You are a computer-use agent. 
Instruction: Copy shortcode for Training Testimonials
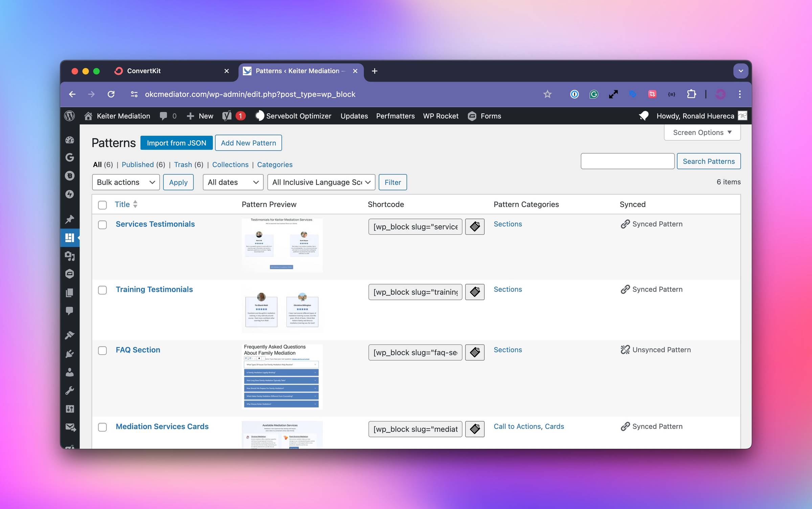[x=475, y=292]
